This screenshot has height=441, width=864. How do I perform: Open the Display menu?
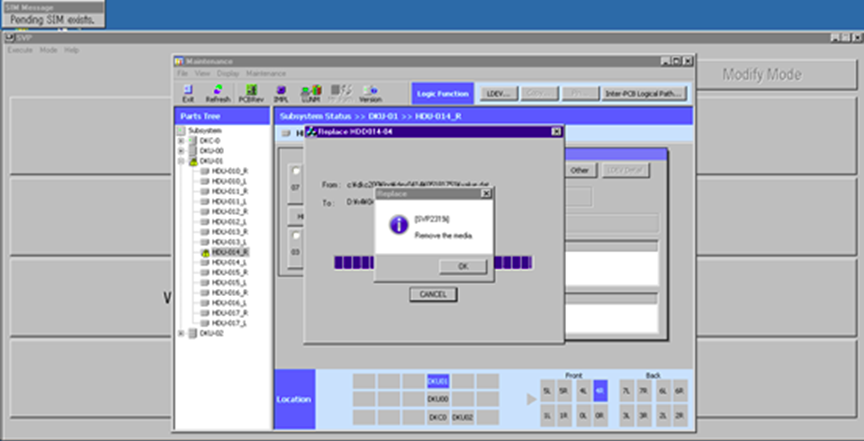click(228, 73)
